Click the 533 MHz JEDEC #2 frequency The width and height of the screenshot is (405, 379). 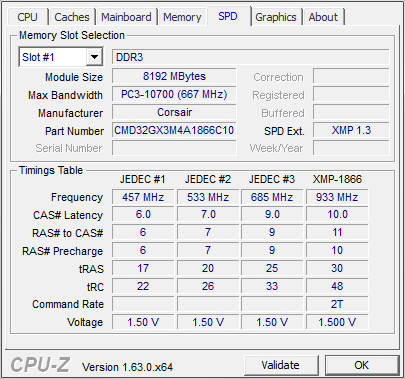coord(208,197)
